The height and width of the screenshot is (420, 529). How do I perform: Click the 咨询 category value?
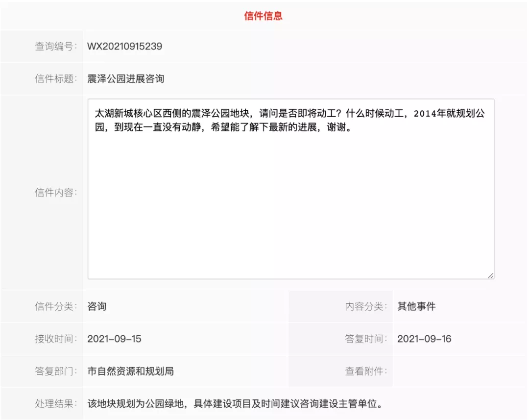[96, 306]
